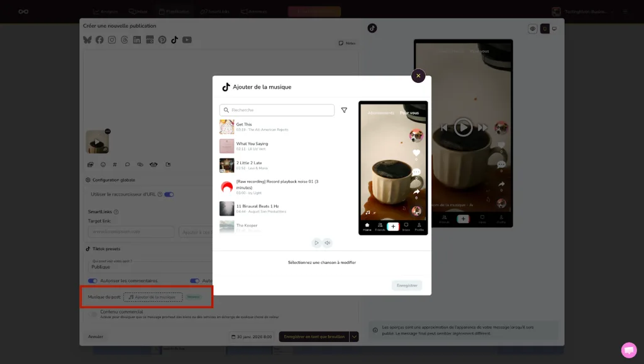644x364 pixels.
Task: Click the Enregistrer button in the modal
Action: 406,285
